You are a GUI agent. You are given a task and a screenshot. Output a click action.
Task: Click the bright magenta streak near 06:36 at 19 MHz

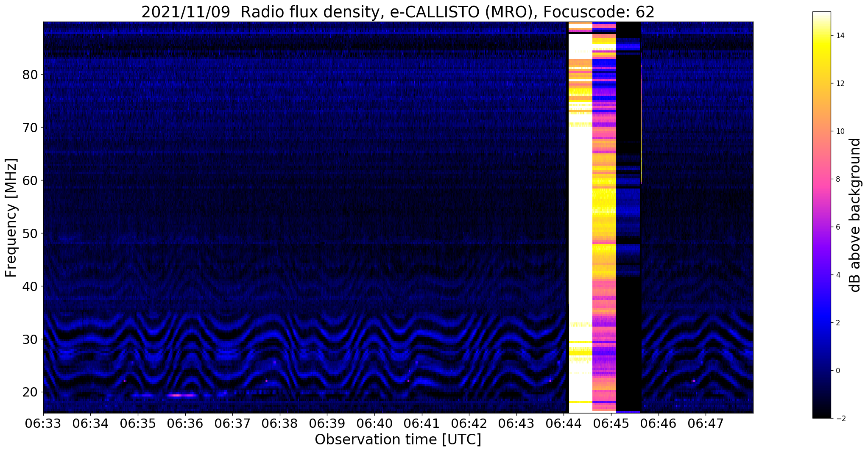click(x=181, y=395)
